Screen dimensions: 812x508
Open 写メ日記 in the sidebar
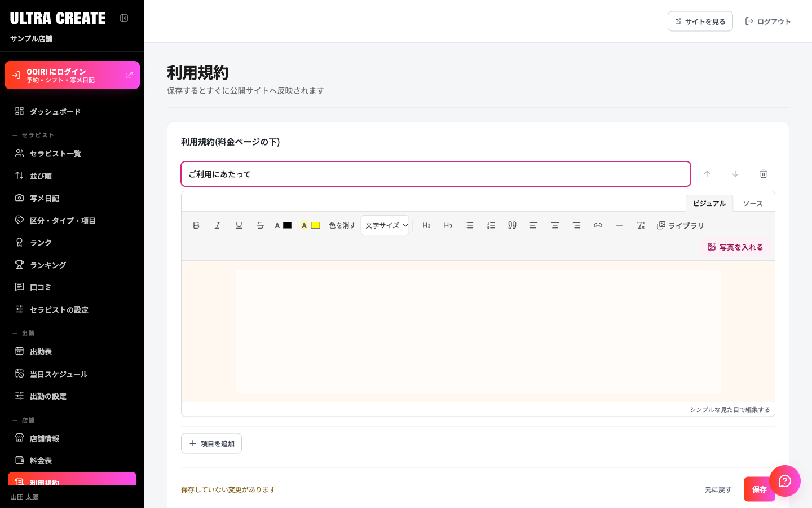[72, 198]
